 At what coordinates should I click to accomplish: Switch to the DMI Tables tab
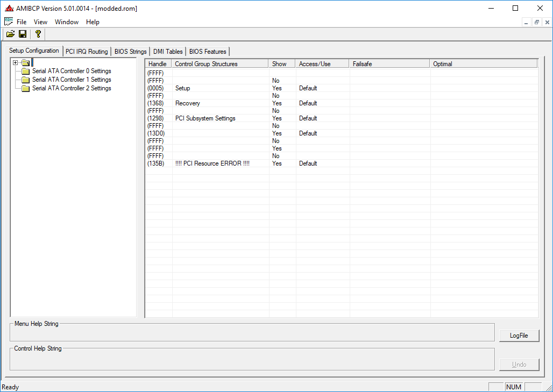pyautogui.click(x=168, y=52)
